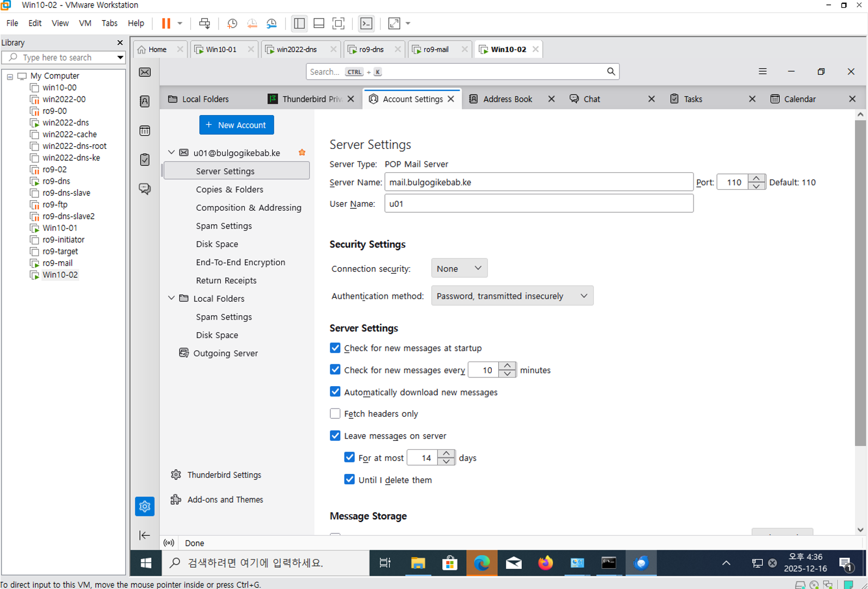Image resolution: width=868 pixels, height=589 pixels.
Task: Collapse the u01@bulgogikebab.ke account tree
Action: tap(171, 153)
